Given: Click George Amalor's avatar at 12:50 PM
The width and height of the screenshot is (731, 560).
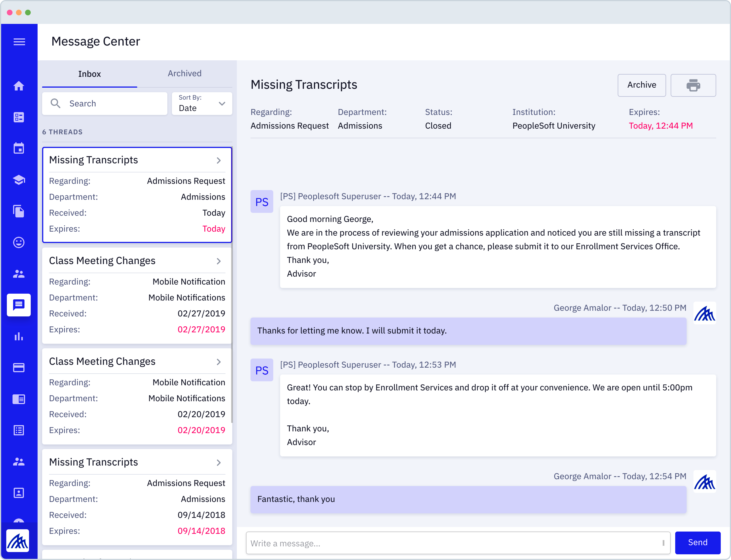Looking at the screenshot, I should [x=705, y=313].
